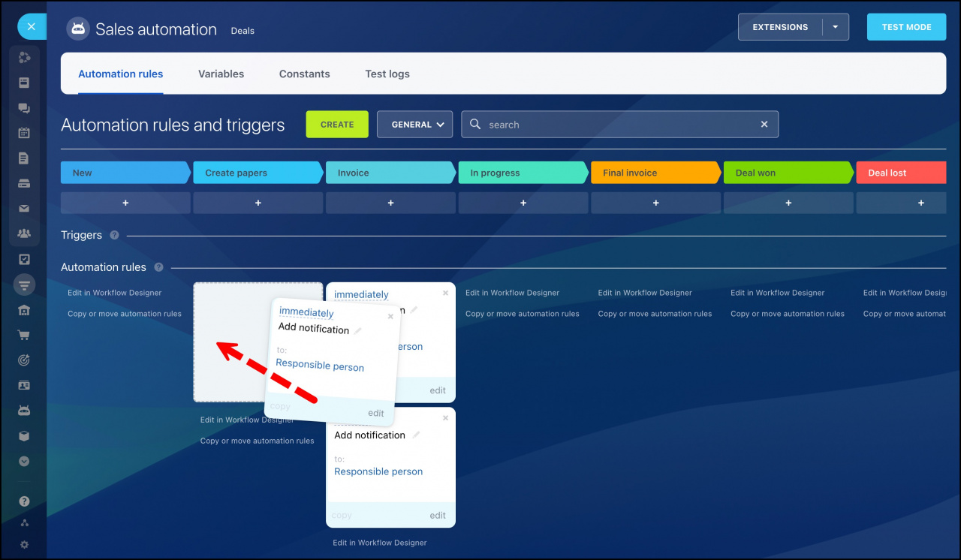Viewport: 961px width, 560px height.
Task: Change 'immediately' timing on back Invoice card
Action: (361, 295)
